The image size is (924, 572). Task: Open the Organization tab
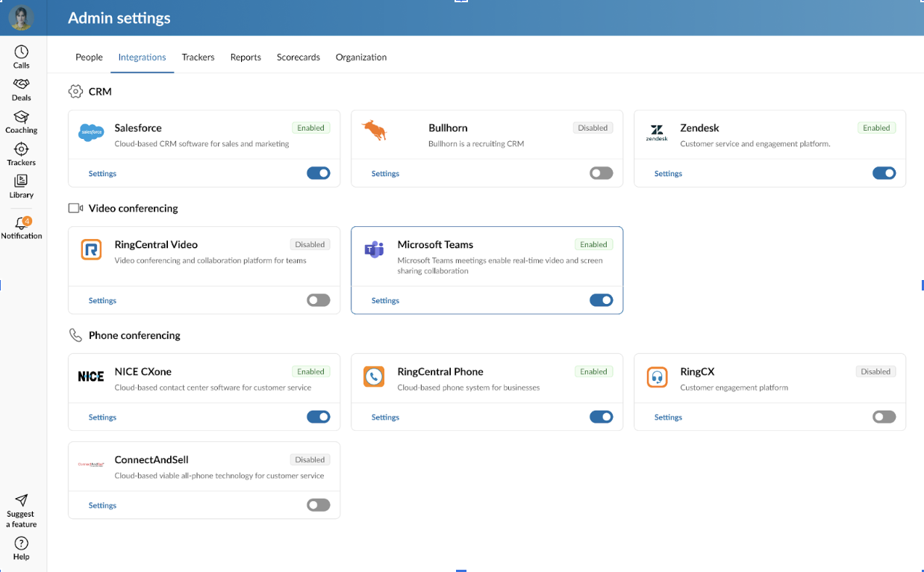(360, 57)
